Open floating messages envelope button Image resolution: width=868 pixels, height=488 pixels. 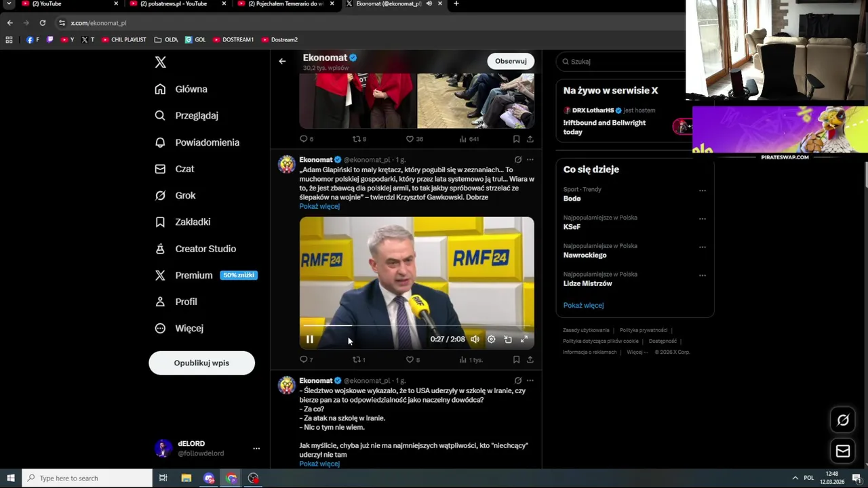[x=843, y=451]
